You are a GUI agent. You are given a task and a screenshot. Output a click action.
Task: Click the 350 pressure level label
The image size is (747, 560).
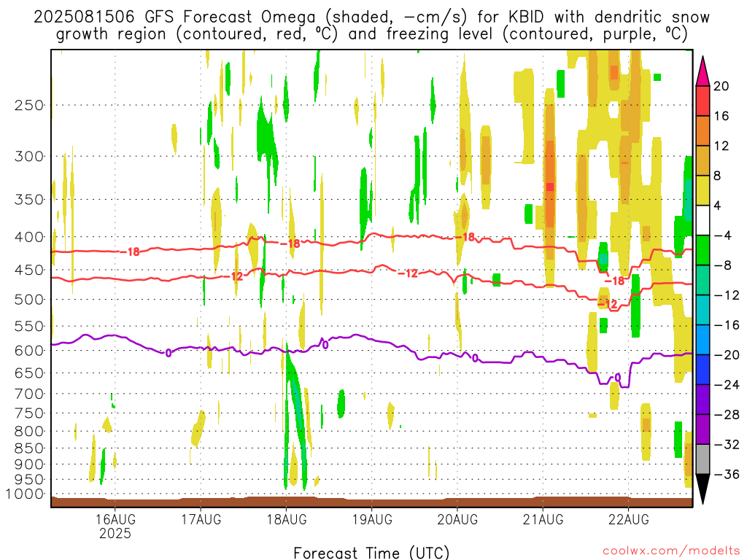29,200
